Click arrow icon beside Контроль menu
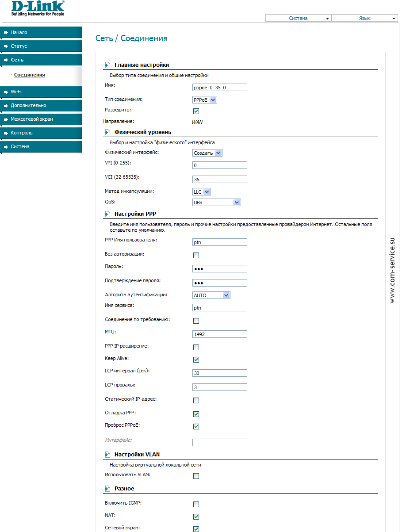 [5, 133]
